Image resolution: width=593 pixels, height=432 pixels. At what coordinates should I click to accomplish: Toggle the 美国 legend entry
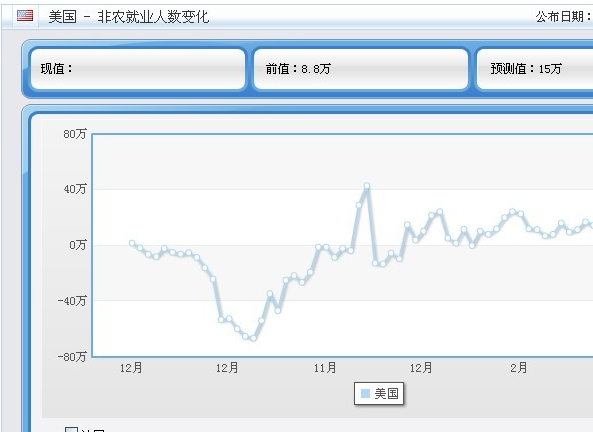point(379,394)
